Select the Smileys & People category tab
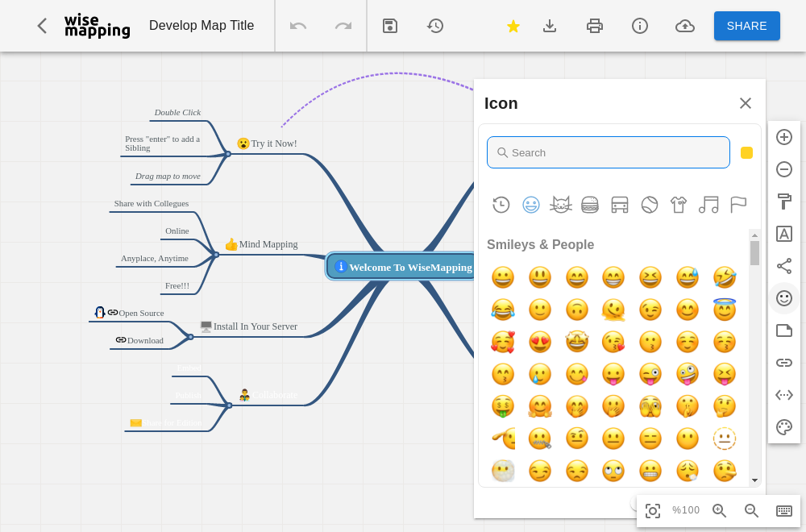This screenshot has width=806, height=532. [531, 205]
